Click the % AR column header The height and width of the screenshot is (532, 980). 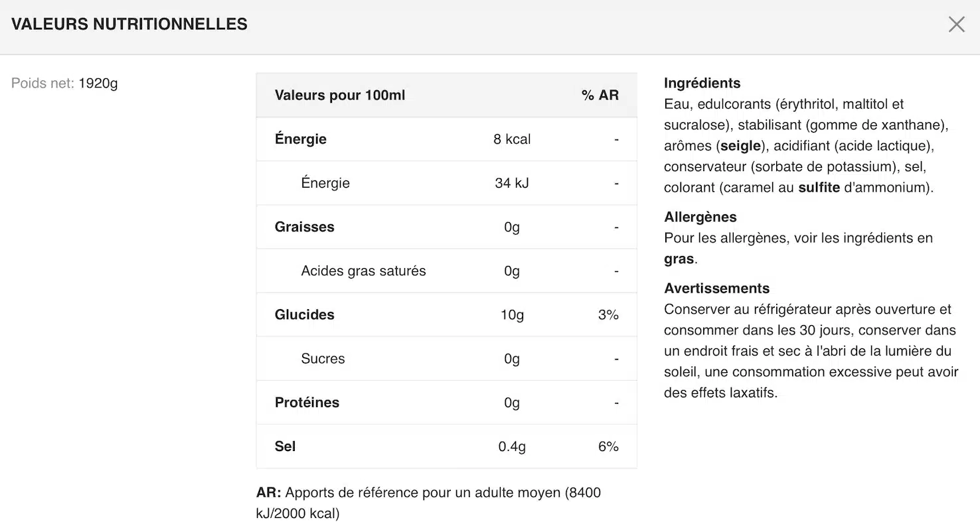pyautogui.click(x=600, y=96)
